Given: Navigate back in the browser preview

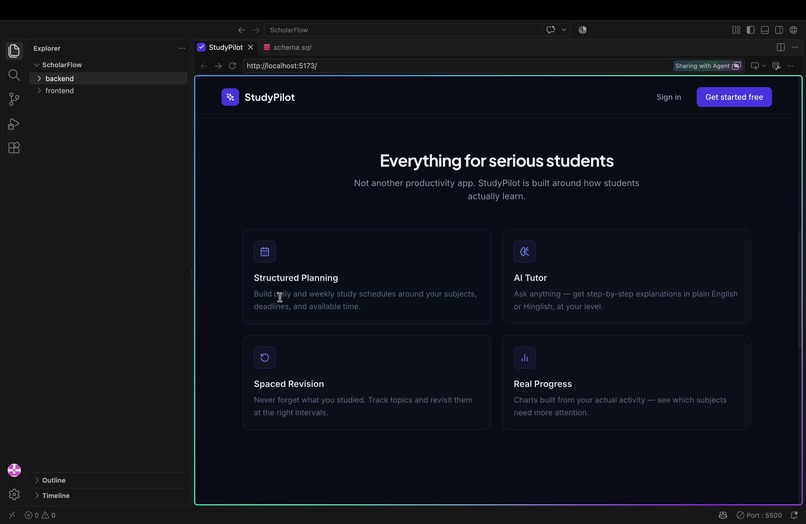Looking at the screenshot, I should [204, 66].
